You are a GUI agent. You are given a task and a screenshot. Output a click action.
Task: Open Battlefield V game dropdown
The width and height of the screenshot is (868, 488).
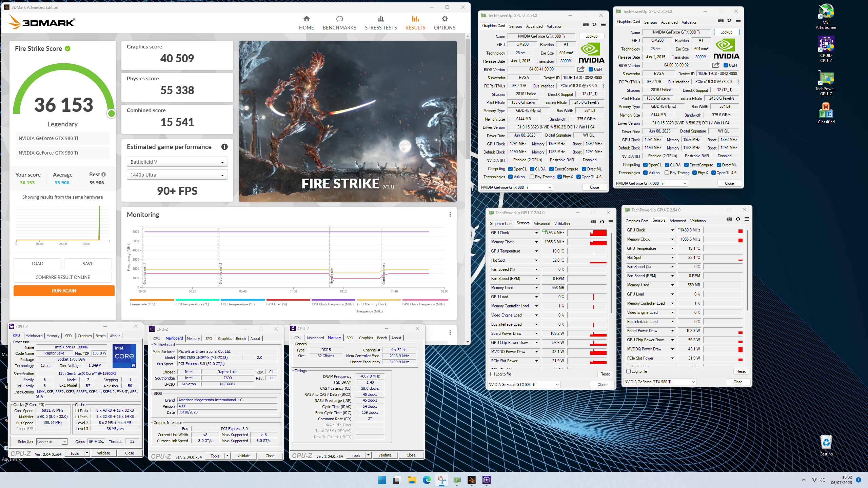(177, 162)
